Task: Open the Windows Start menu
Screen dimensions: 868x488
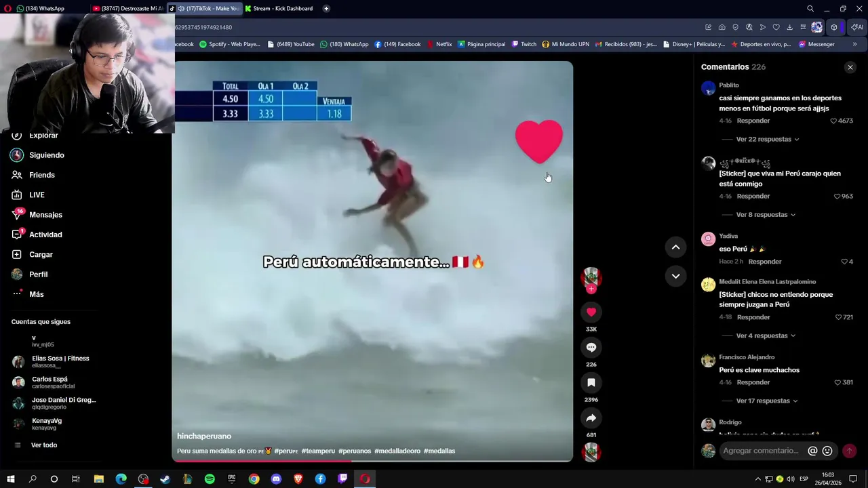Action: tap(10, 479)
